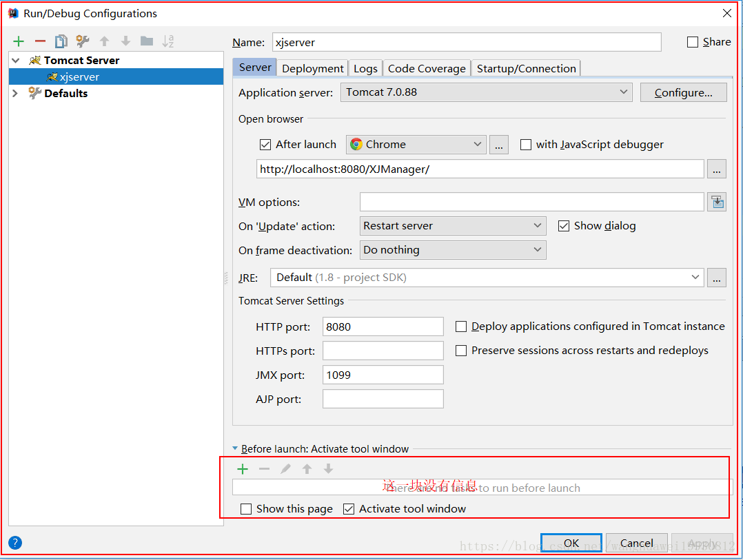Focus JMX port field 1099
The image size is (743, 560).
coord(383,375)
